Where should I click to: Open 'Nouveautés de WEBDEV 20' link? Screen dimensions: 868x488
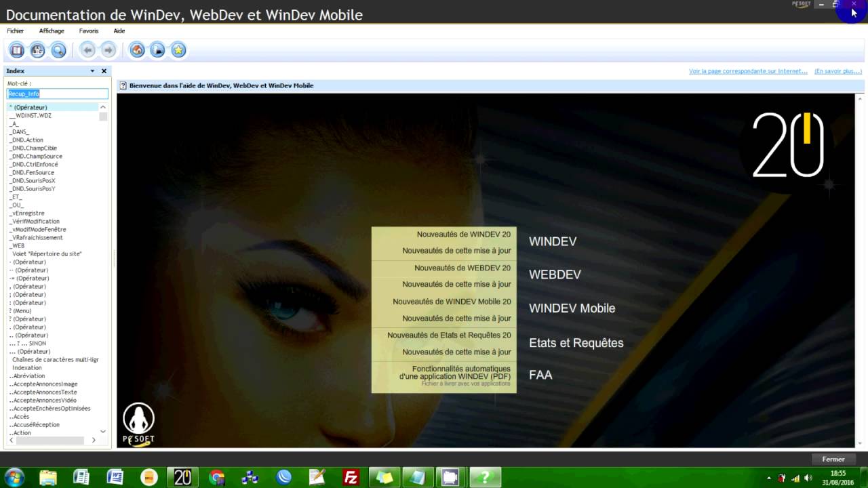pyautogui.click(x=462, y=268)
